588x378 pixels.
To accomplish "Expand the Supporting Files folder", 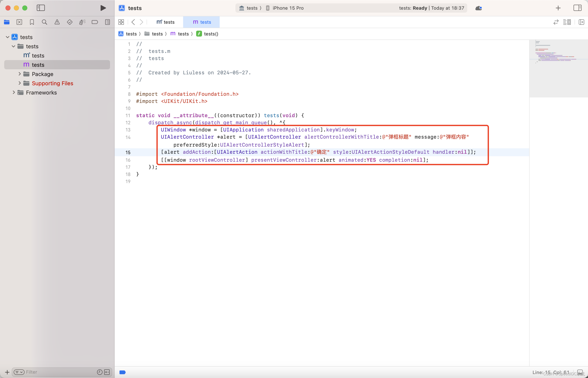I will pyautogui.click(x=20, y=83).
